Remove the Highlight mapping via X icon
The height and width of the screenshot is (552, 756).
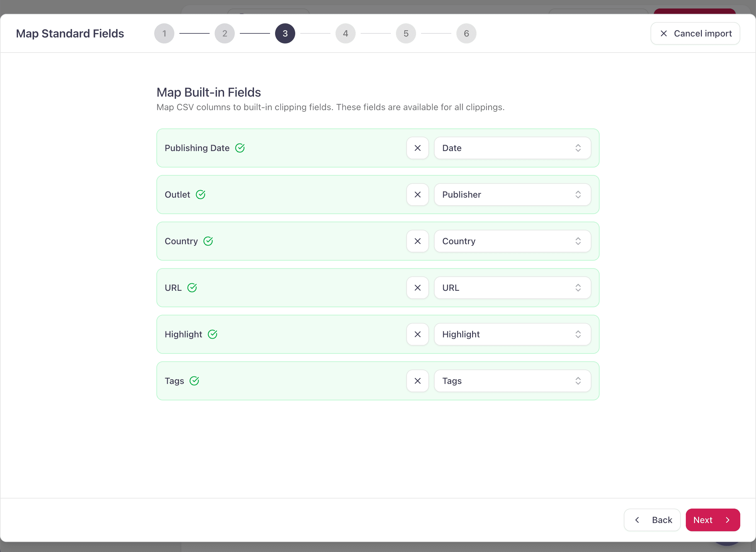pyautogui.click(x=417, y=334)
